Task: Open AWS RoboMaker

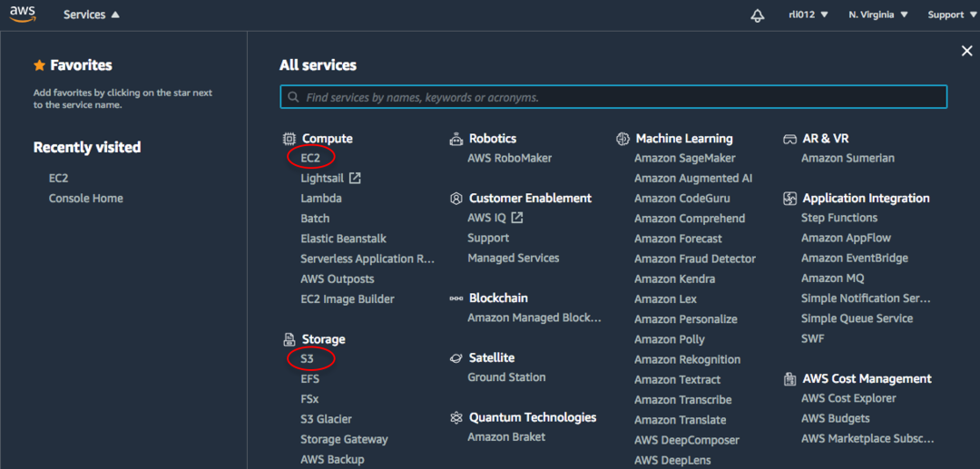Action: [x=510, y=158]
